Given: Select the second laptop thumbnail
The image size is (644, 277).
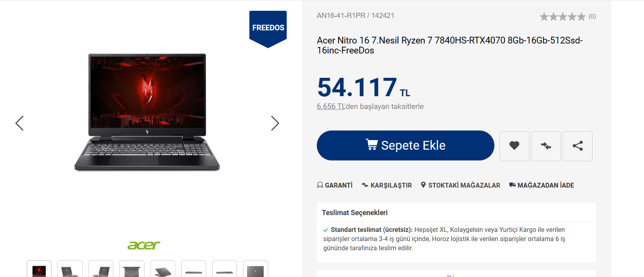Looking at the screenshot, I should tap(70, 269).
